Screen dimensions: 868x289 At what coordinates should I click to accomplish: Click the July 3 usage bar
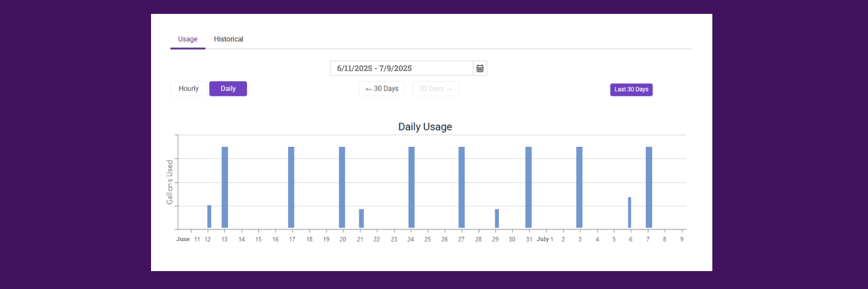579,187
